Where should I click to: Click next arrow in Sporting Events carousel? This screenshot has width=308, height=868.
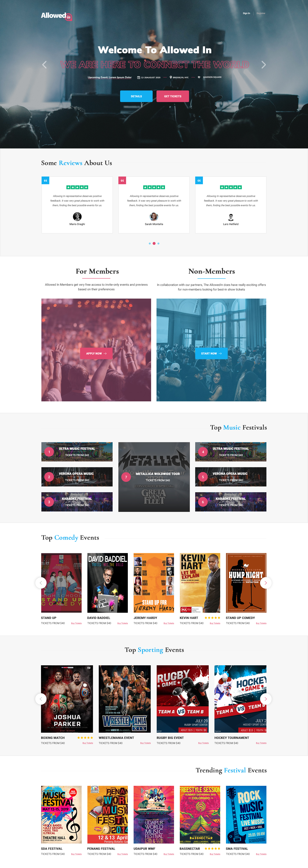[265, 699]
